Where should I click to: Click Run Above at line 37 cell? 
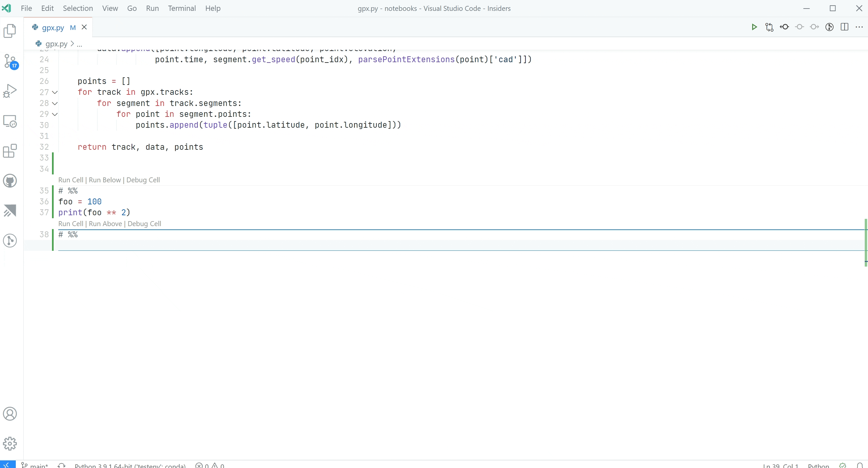105,223
